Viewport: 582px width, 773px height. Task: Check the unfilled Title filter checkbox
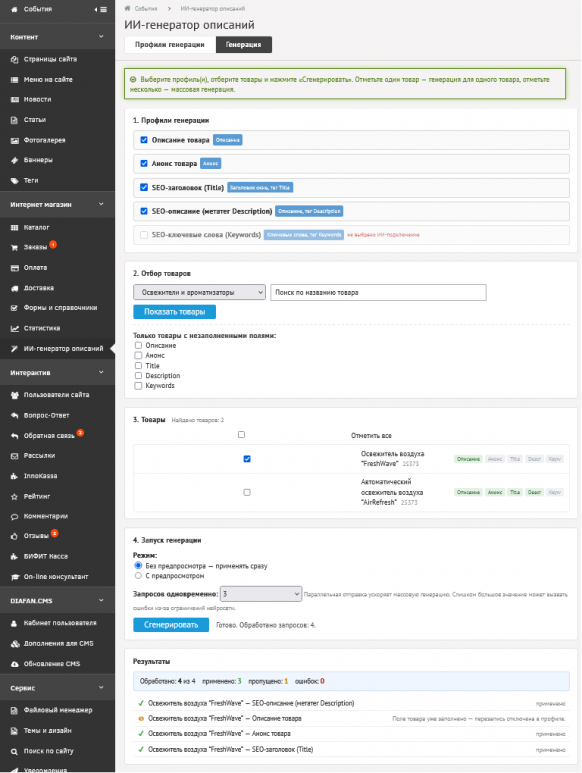coord(138,366)
